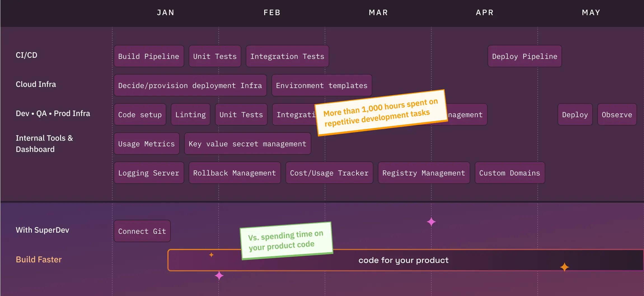Select Decide/provision deployment Infra task
The image size is (644, 296).
pyautogui.click(x=190, y=85)
